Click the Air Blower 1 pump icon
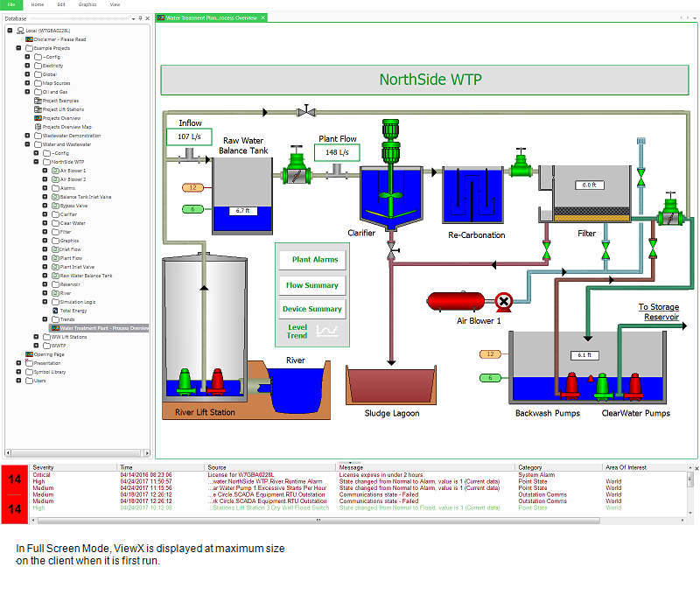 pos(504,302)
